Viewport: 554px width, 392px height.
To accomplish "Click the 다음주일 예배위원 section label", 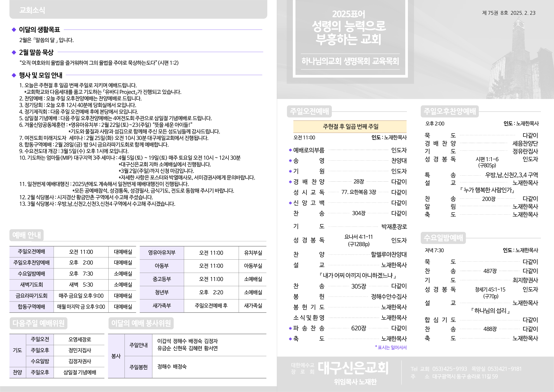I will pyautogui.click(x=38, y=323).
